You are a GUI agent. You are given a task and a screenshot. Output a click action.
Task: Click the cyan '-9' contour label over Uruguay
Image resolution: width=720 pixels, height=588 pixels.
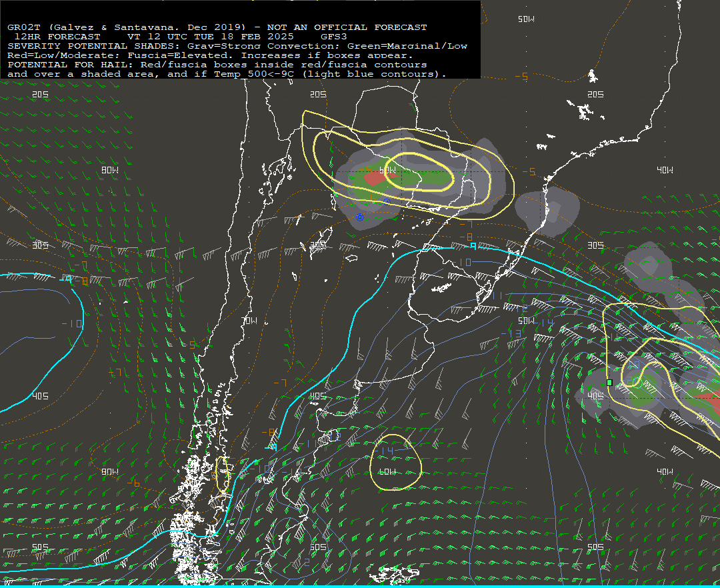[x=471, y=247]
